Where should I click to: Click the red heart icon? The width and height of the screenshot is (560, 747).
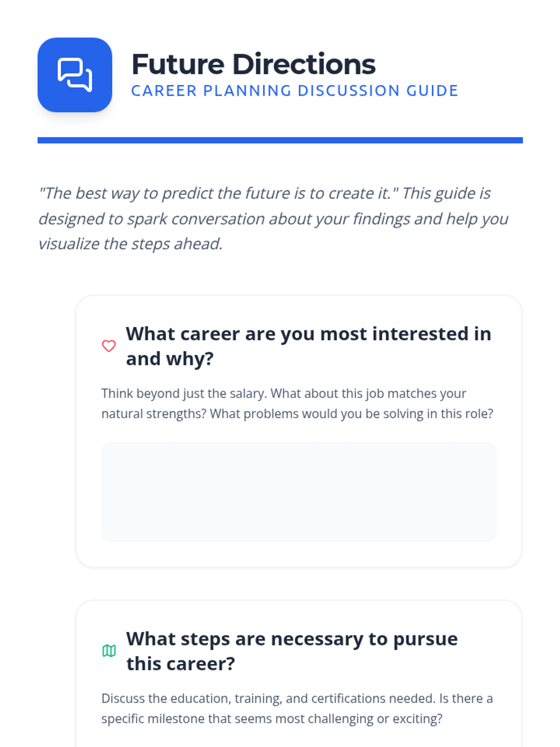109,346
